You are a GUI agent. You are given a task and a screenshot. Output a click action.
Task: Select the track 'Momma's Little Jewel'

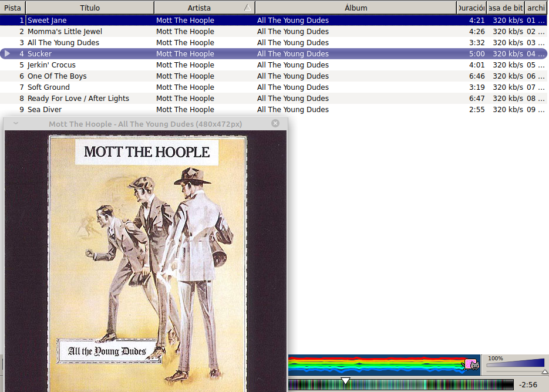65,32
